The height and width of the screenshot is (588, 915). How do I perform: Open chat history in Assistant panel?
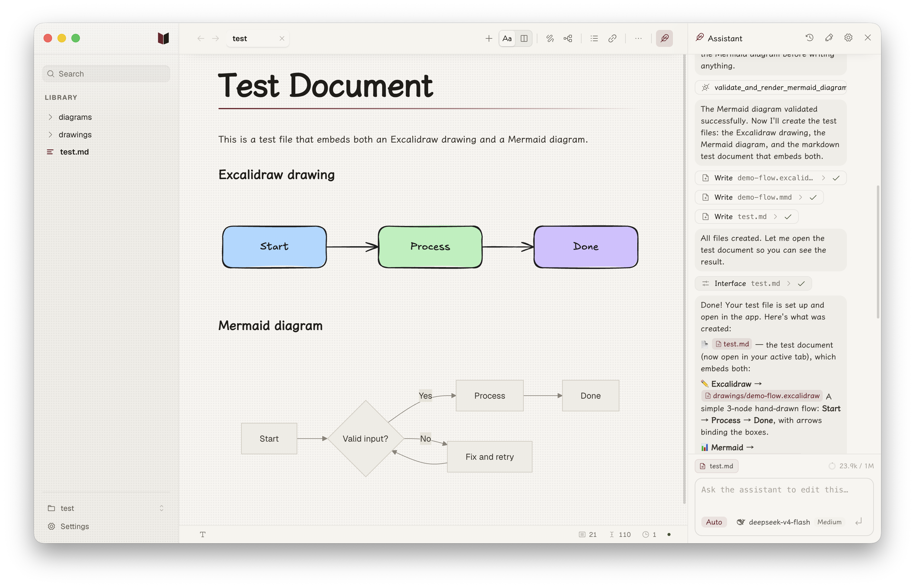[809, 38]
